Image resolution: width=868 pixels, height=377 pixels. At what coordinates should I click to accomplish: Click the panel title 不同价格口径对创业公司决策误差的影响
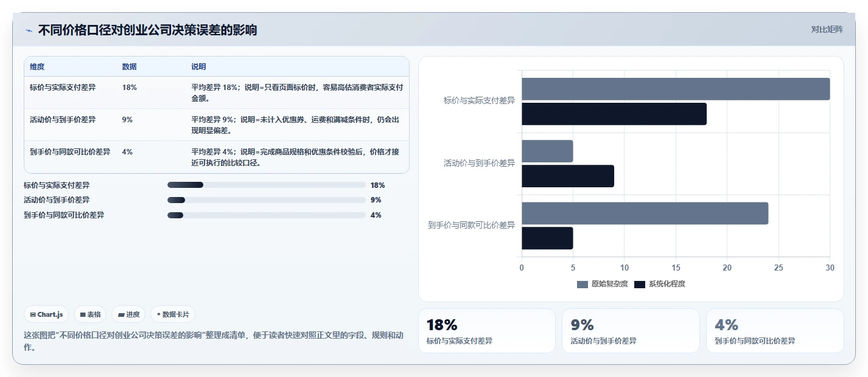(147, 30)
